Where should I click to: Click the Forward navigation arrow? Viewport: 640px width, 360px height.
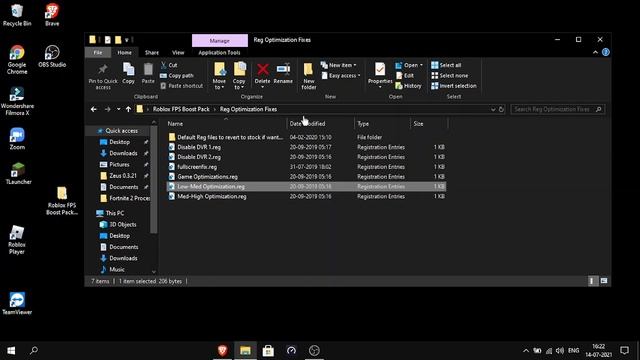(x=107, y=109)
